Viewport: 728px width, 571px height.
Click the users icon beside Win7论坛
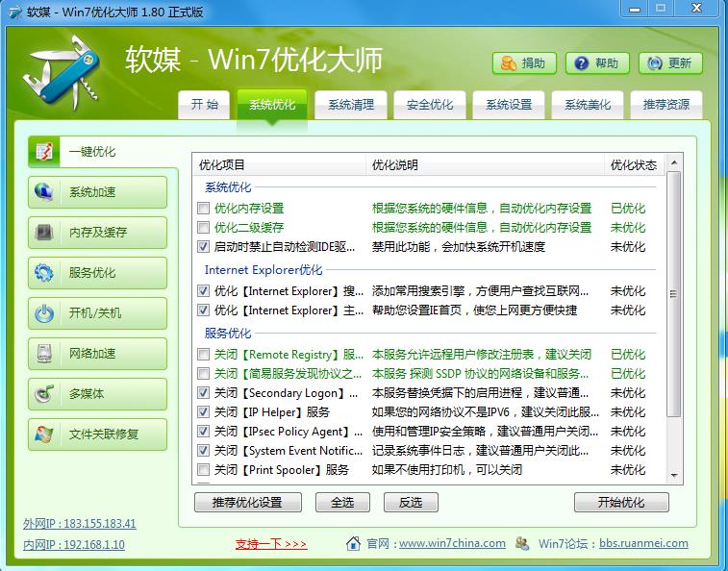coord(522,543)
